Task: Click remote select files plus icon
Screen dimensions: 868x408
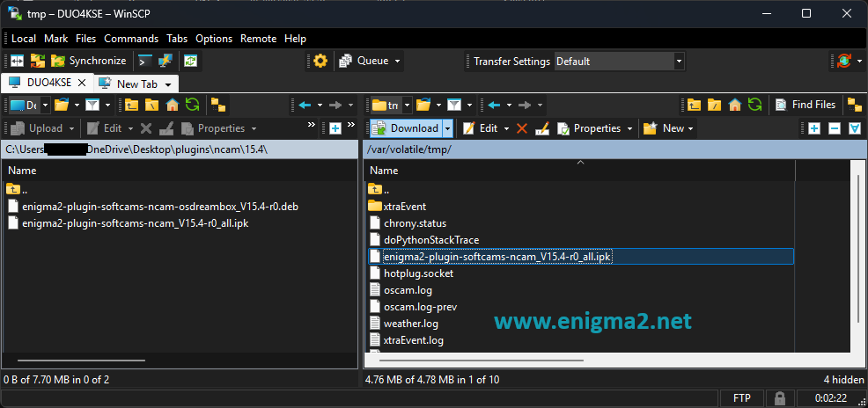Action: [x=813, y=128]
